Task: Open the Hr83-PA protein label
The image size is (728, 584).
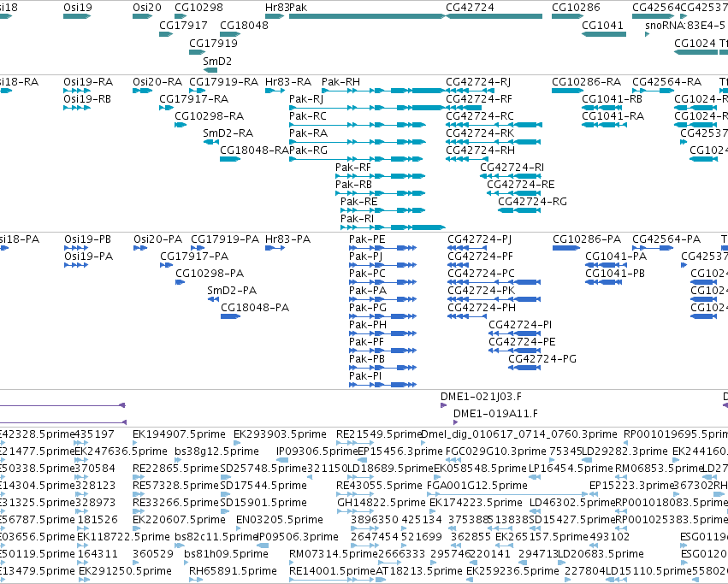Action: 287,239
